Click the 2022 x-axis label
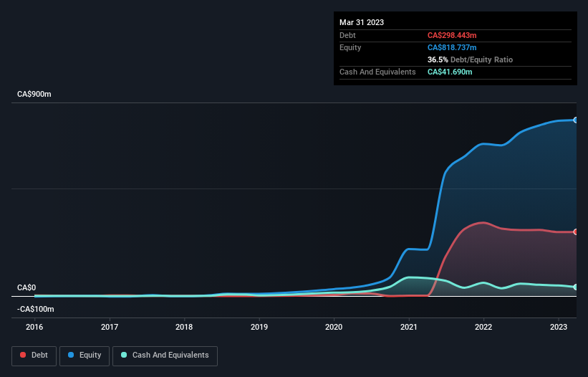This screenshot has height=377, width=588. [483, 327]
